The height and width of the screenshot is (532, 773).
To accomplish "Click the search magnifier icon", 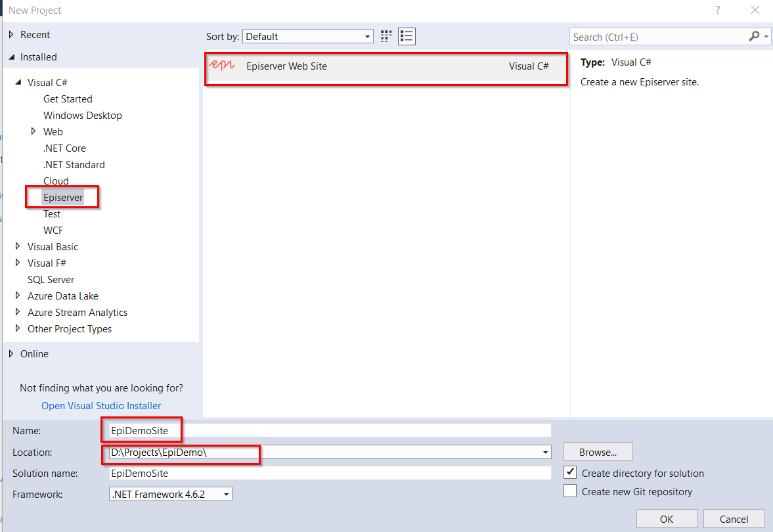I will (754, 37).
